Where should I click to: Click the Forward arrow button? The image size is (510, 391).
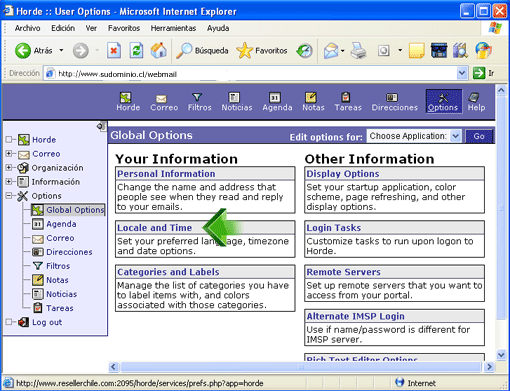tap(81, 51)
